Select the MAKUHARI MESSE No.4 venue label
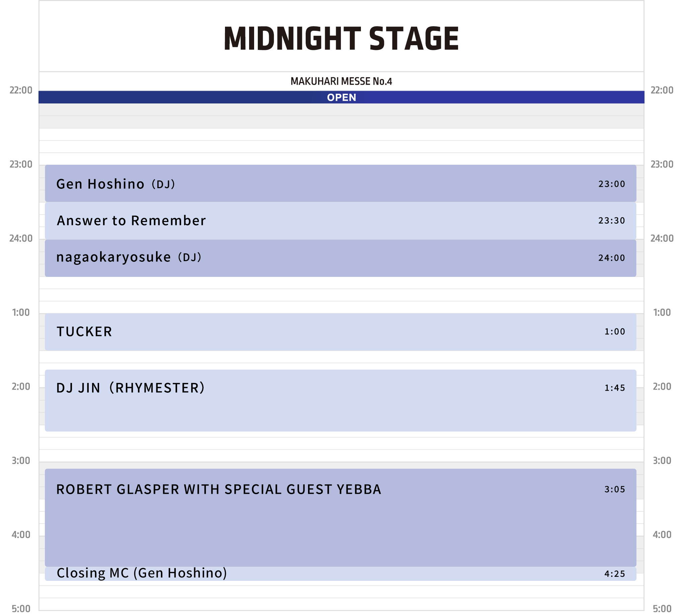 coord(341,81)
